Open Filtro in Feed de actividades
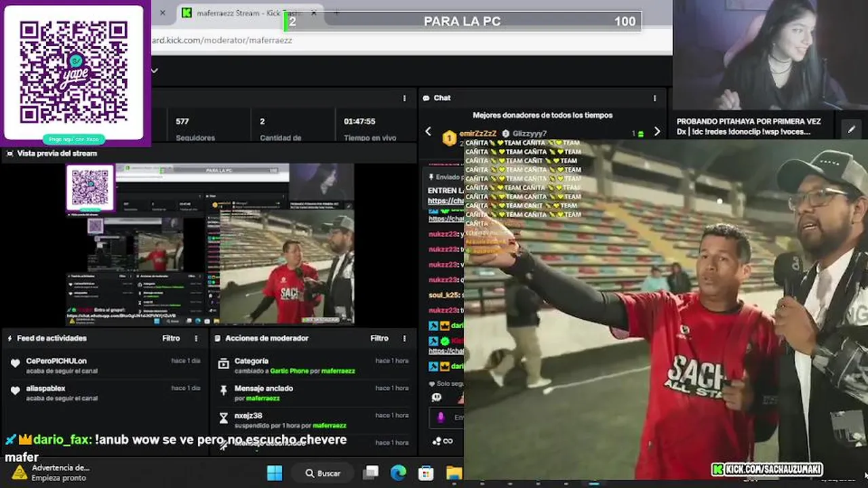The image size is (868, 488). [x=171, y=338]
